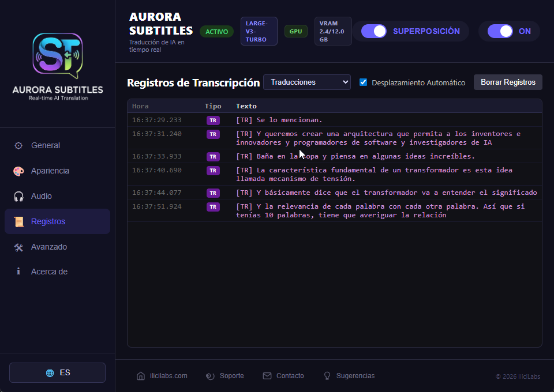The height and width of the screenshot is (392, 554).
Task: Select the entry 'Y básicamente dice que el transformador'
Action: click(387, 193)
